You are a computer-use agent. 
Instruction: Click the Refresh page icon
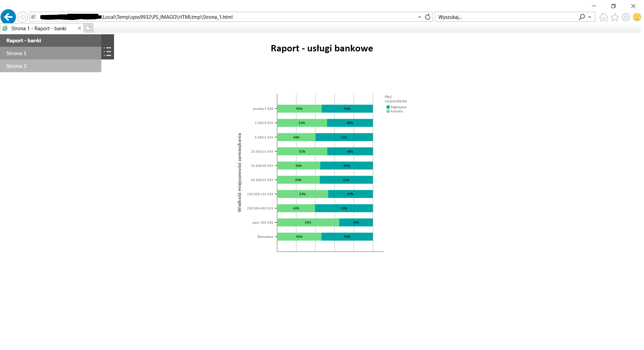[428, 17]
